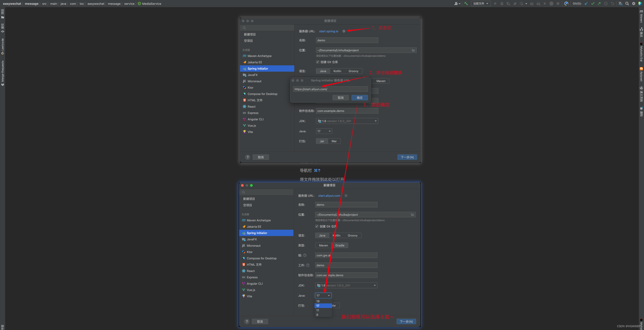Image resolution: width=644 pixels, height=330 pixels.
Task: Open the user account menu icon
Action: pyautogui.click(x=457, y=4)
